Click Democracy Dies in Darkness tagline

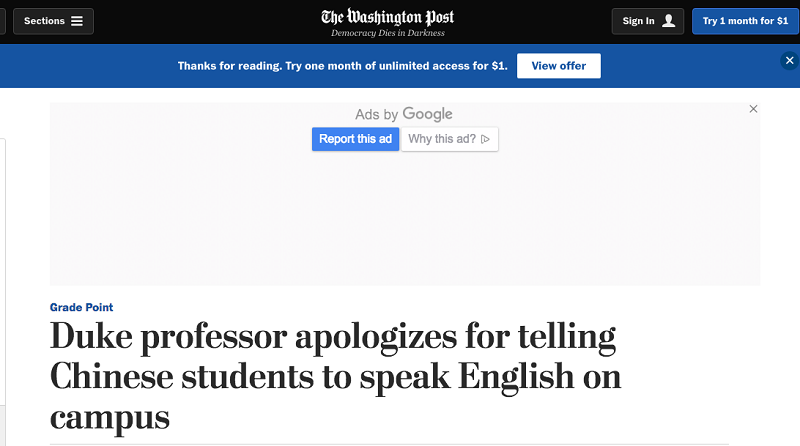click(388, 33)
